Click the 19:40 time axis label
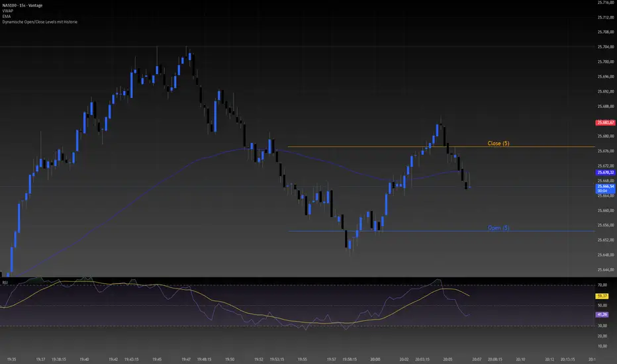Image resolution: width=617 pixels, height=364 pixels. pos(84,359)
